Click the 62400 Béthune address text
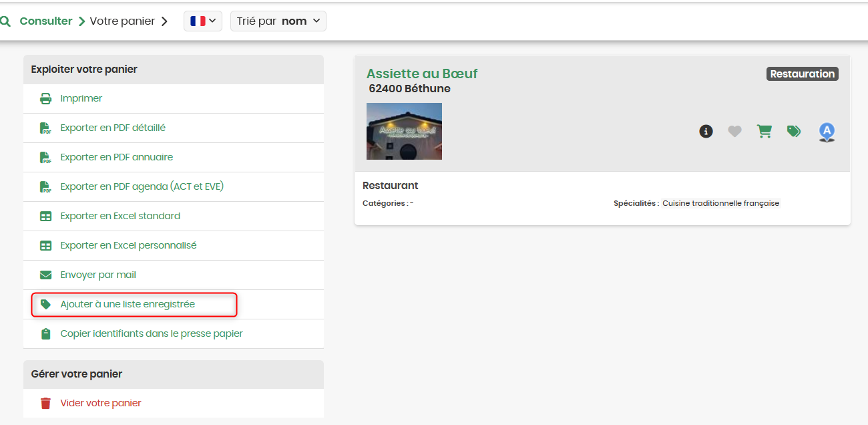868x425 pixels. (x=409, y=89)
